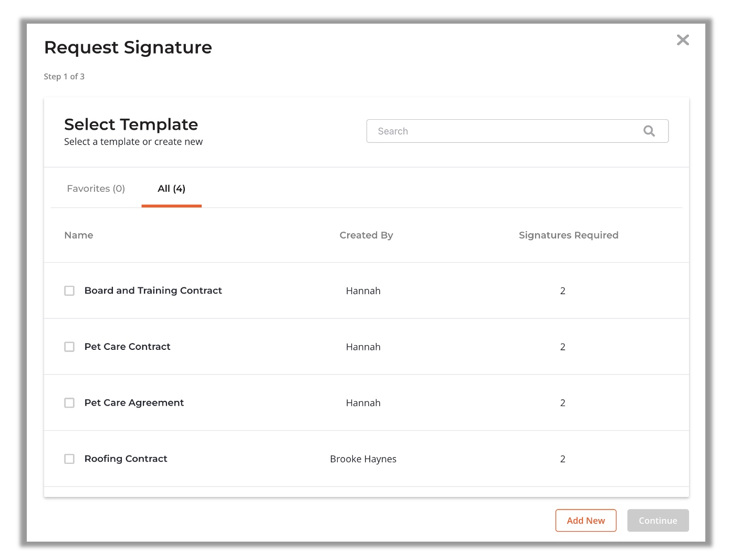
Task: Click the Add New button
Action: tap(586, 521)
